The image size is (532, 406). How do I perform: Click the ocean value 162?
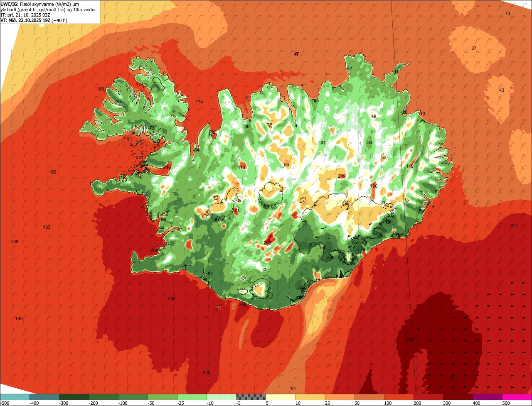point(52,172)
